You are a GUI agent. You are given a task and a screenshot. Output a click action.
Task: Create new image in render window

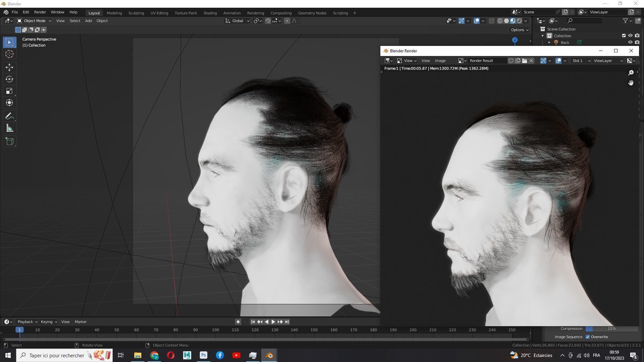(518, 61)
